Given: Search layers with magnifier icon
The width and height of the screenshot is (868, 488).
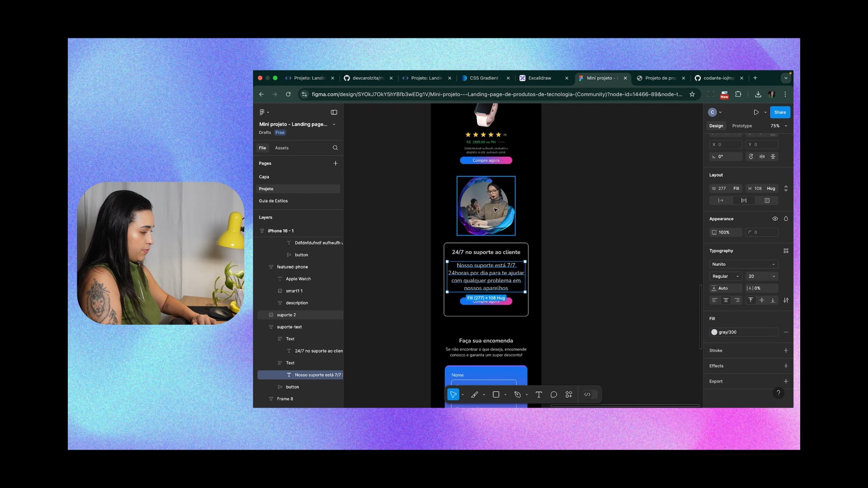Looking at the screenshot, I should tap(335, 148).
